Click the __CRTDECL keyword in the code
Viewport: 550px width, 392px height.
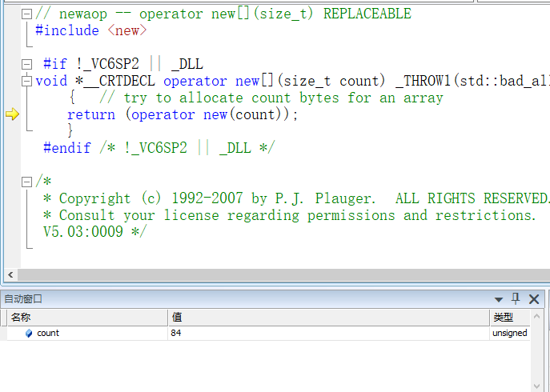tap(119, 82)
